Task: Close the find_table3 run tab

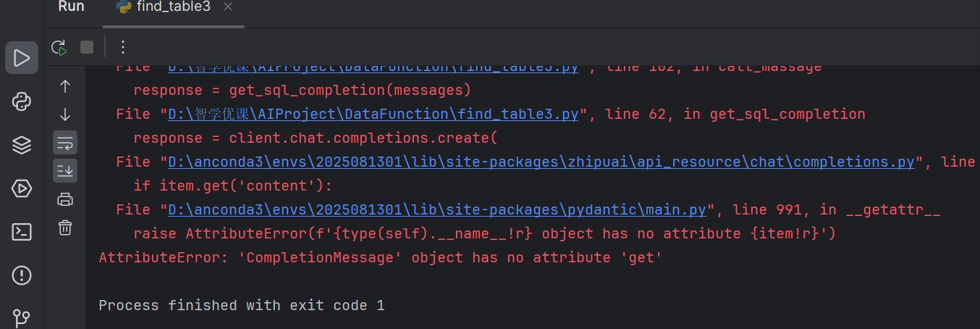Action: coord(229,7)
